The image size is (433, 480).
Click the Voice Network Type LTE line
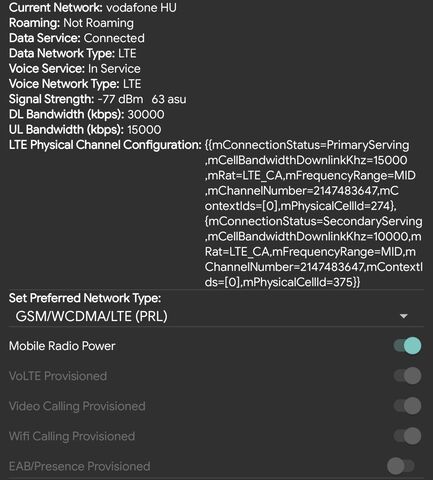[75, 84]
